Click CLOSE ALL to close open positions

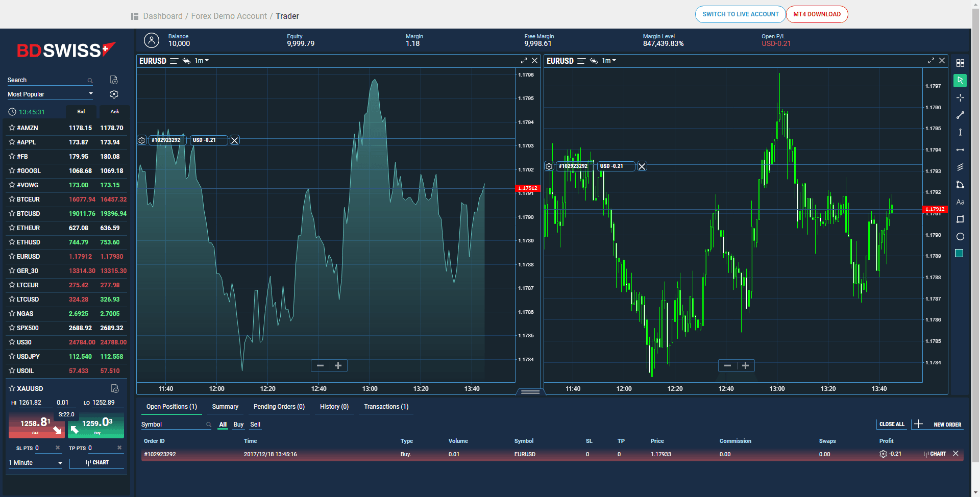[891, 424]
